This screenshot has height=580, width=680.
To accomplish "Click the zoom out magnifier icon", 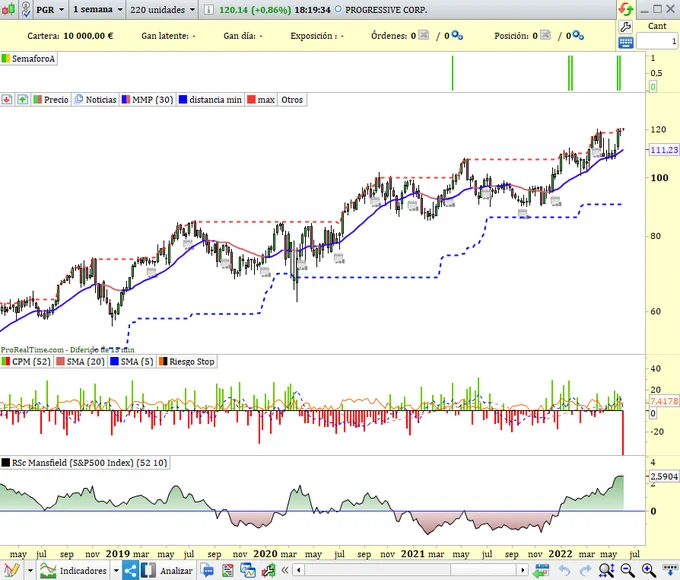I will [627, 570].
